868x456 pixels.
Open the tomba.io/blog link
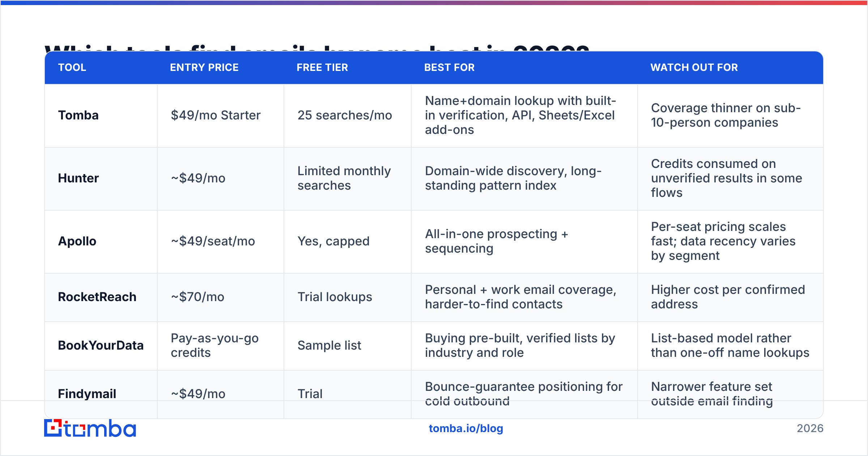click(x=466, y=428)
